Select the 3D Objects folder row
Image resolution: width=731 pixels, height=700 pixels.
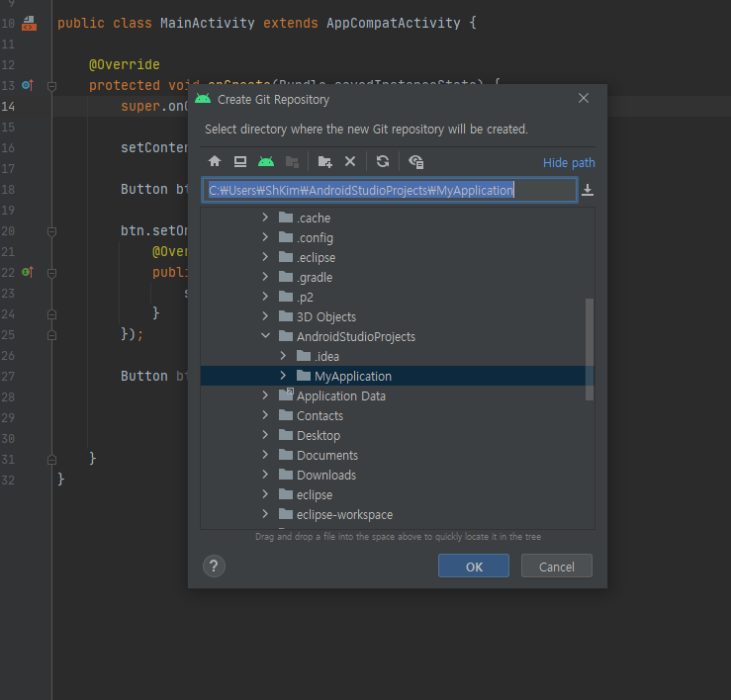click(398, 316)
